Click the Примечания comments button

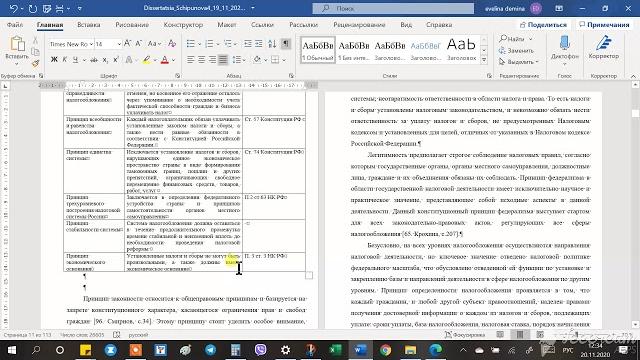604,24
